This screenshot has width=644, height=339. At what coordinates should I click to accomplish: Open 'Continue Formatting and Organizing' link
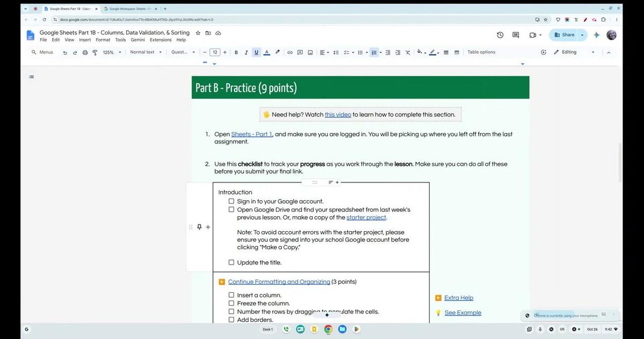(x=279, y=282)
